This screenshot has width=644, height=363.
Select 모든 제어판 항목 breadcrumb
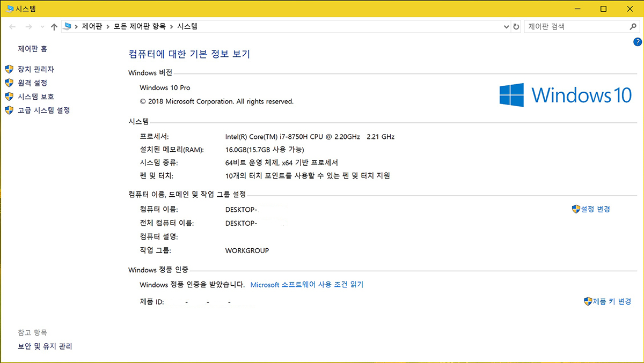pos(140,26)
